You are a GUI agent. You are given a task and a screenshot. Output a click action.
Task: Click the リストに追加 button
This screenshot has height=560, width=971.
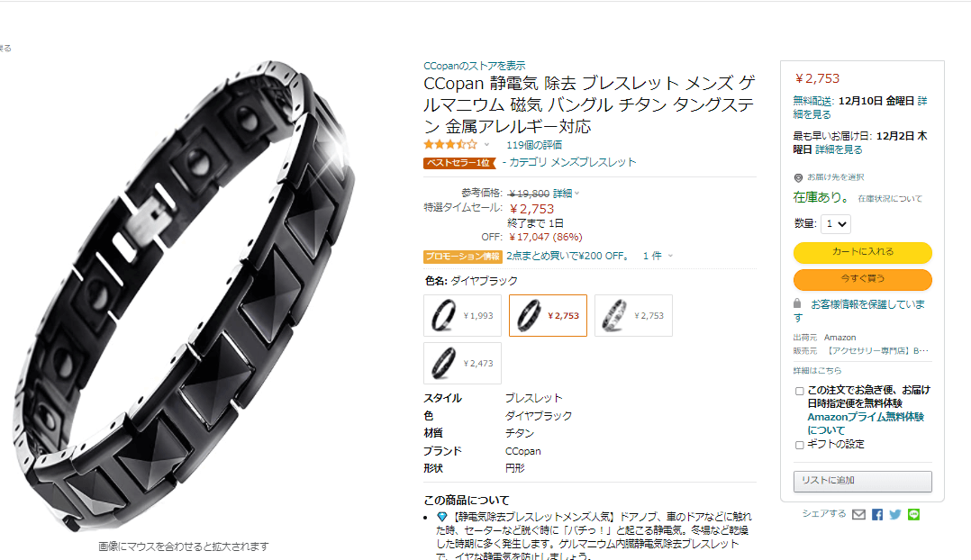[863, 481]
